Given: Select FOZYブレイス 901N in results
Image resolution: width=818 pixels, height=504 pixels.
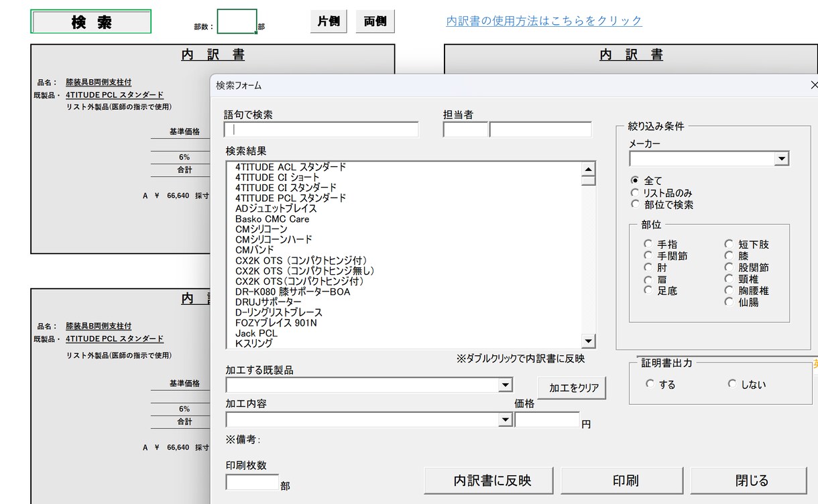Looking at the screenshot, I should pos(276,323).
